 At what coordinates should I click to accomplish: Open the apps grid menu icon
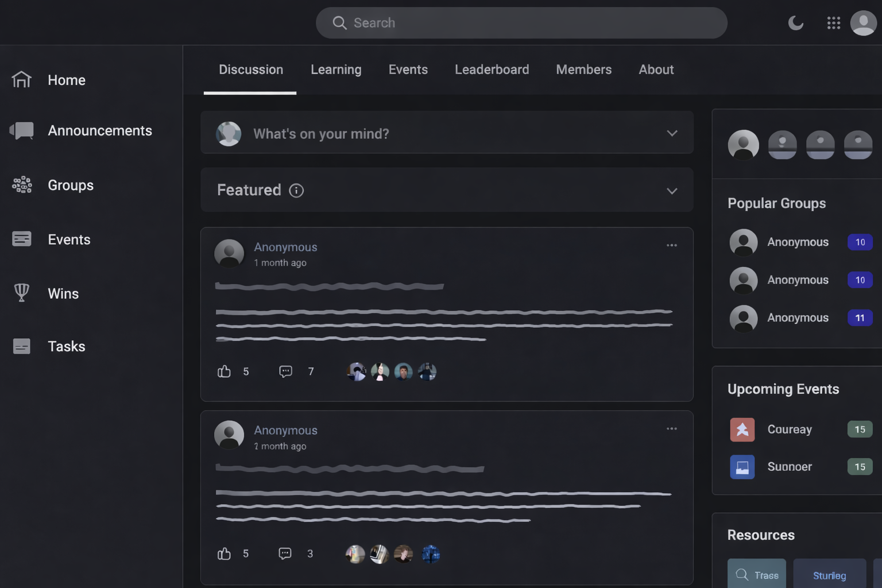pyautogui.click(x=833, y=23)
